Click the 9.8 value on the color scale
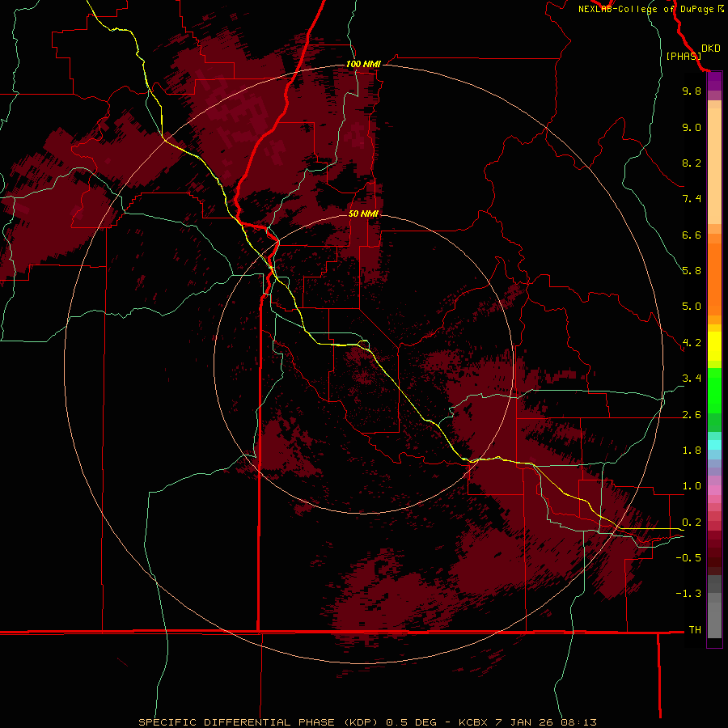This screenshot has width=728, height=728. [x=692, y=91]
